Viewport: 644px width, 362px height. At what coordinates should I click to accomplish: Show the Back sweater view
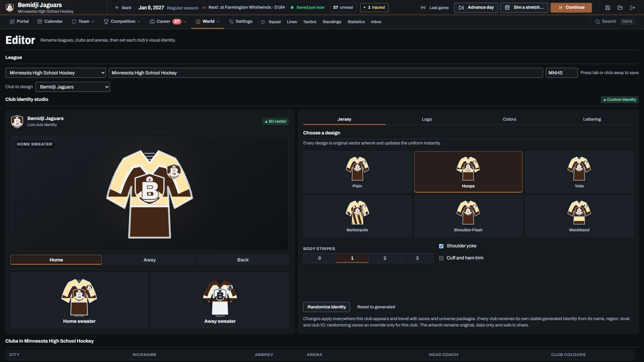click(243, 260)
